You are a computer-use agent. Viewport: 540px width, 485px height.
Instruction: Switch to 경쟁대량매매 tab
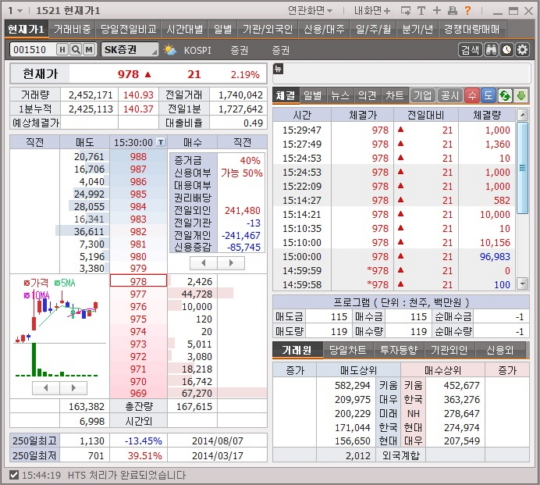[x=471, y=29]
